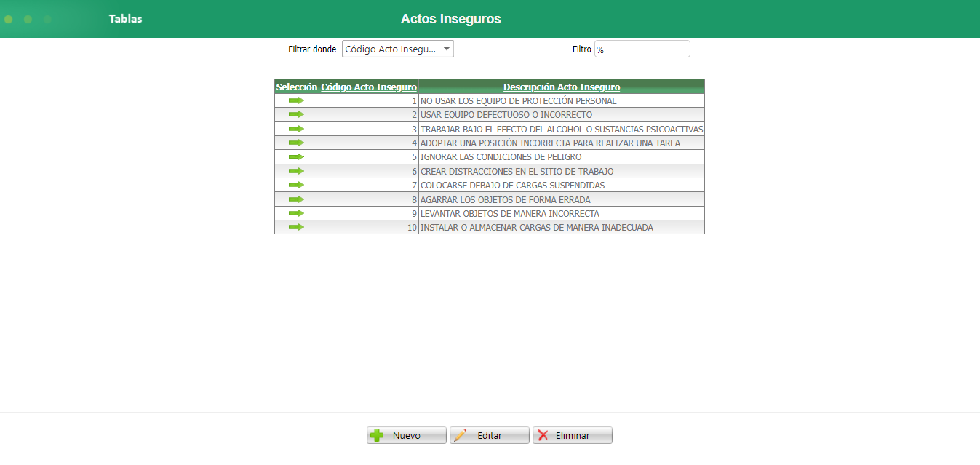The image size is (980, 465).
Task: Select the arrow for AGARRAR LOS OBJETOS row
Action: coord(295,199)
